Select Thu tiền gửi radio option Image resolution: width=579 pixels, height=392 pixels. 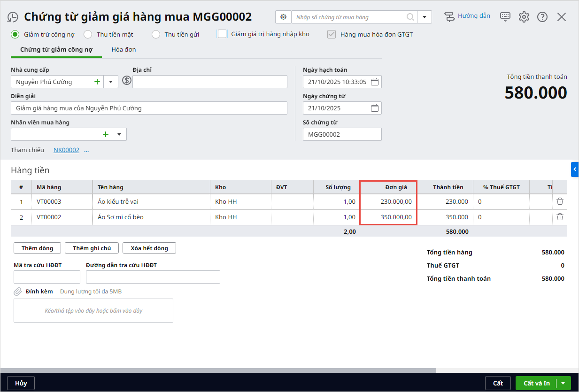(155, 34)
